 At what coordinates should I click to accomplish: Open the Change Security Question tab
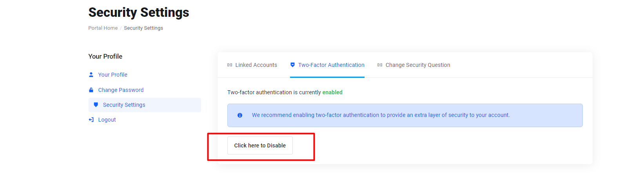(418, 65)
